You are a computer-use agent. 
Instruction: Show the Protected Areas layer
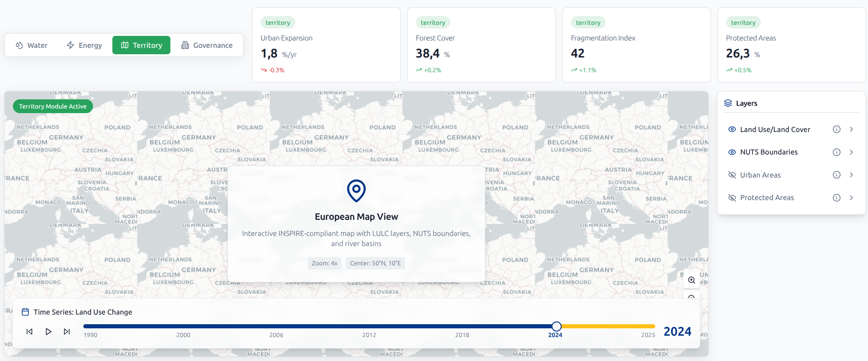pyautogui.click(x=732, y=198)
